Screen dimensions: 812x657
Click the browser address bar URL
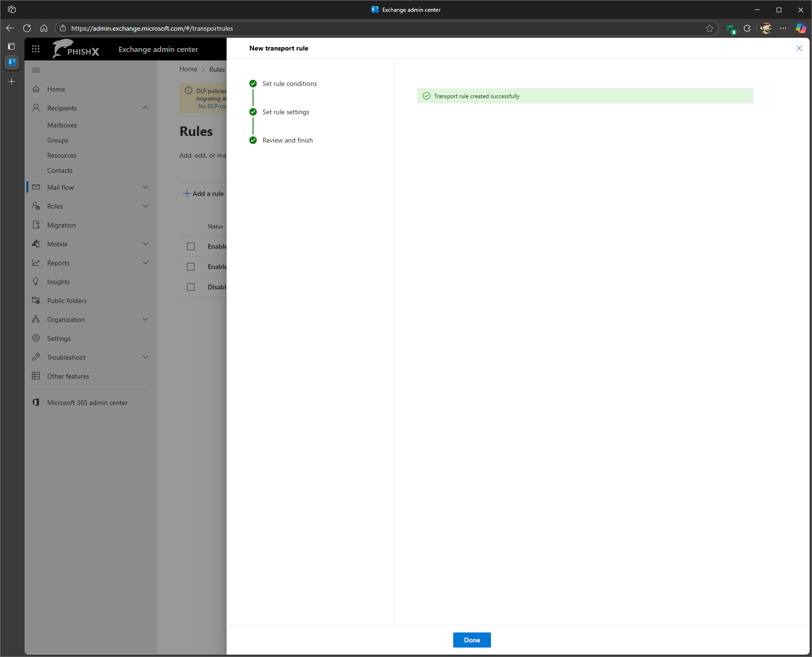(x=152, y=28)
